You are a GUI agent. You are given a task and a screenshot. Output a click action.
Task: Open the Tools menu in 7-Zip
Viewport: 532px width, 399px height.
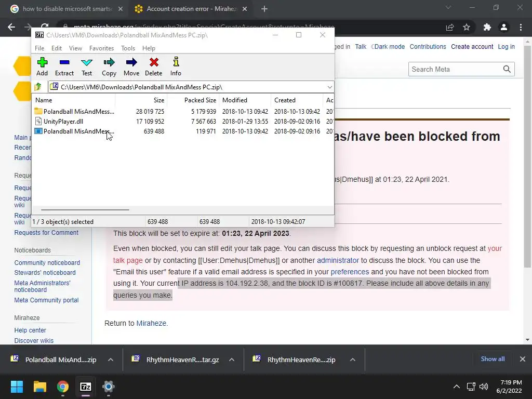(128, 48)
